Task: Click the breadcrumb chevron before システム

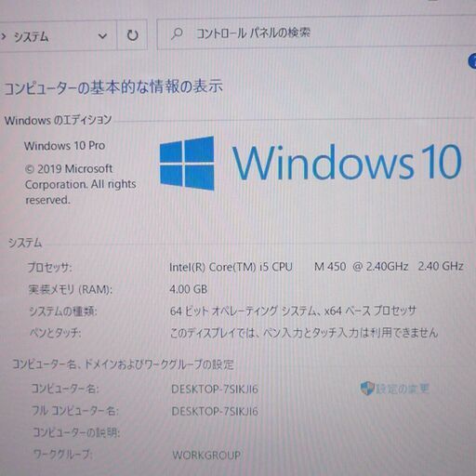Action: tap(4, 37)
